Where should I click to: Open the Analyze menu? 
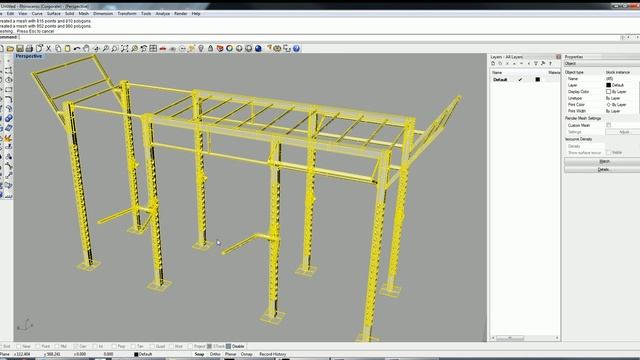[162, 13]
